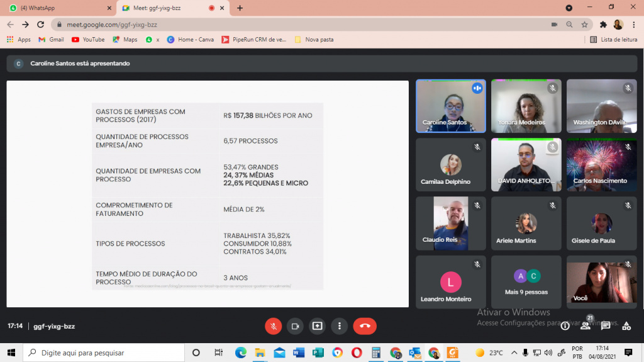
Task: Open the Lista de leitura panel
Action: [x=614, y=40]
